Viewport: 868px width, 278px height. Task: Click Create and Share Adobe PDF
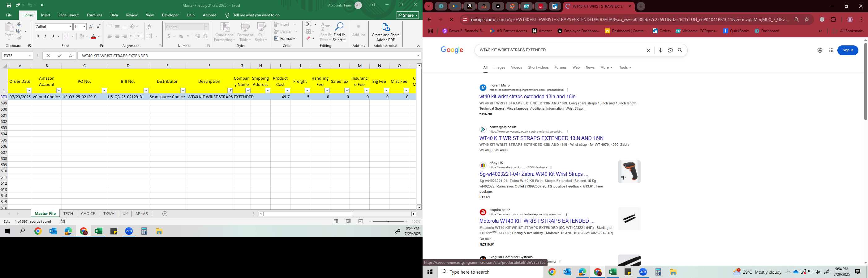point(385,32)
